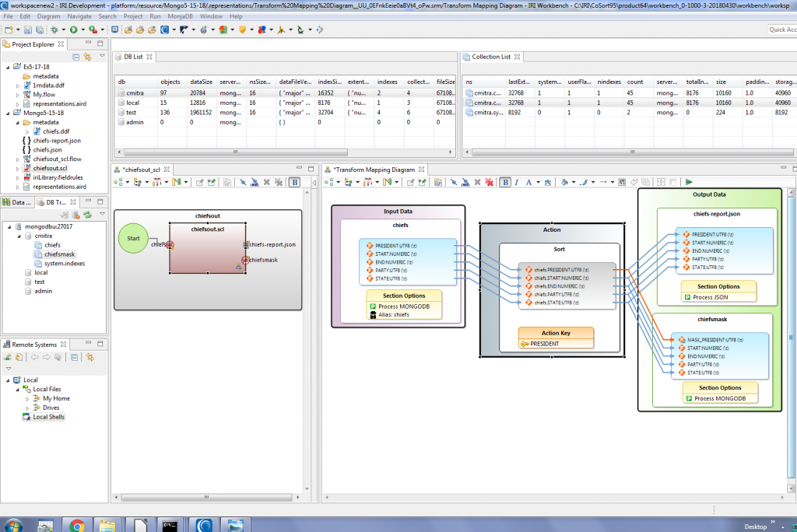
Task: Select the cmitra row in DB List
Action: [x=285, y=93]
